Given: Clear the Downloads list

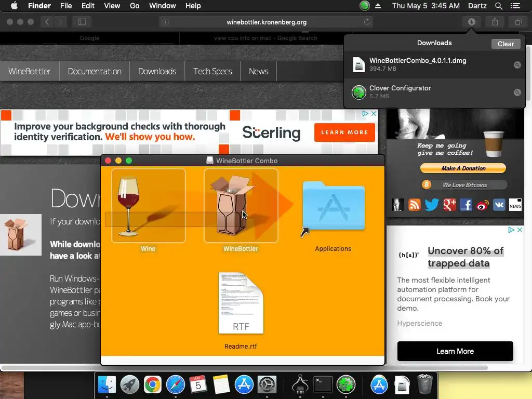Looking at the screenshot, I should pyautogui.click(x=506, y=44).
